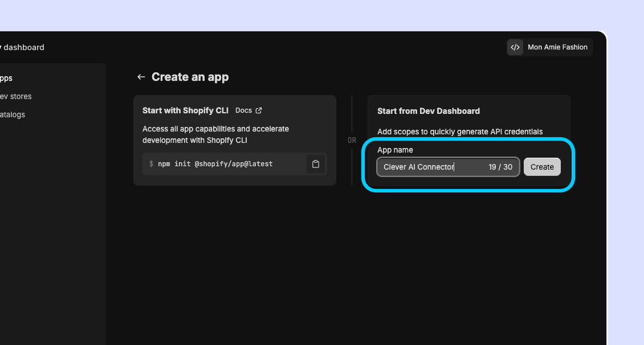Screen dimensions: 644x345
Task: Focus the App name input field
Action: coord(448,167)
